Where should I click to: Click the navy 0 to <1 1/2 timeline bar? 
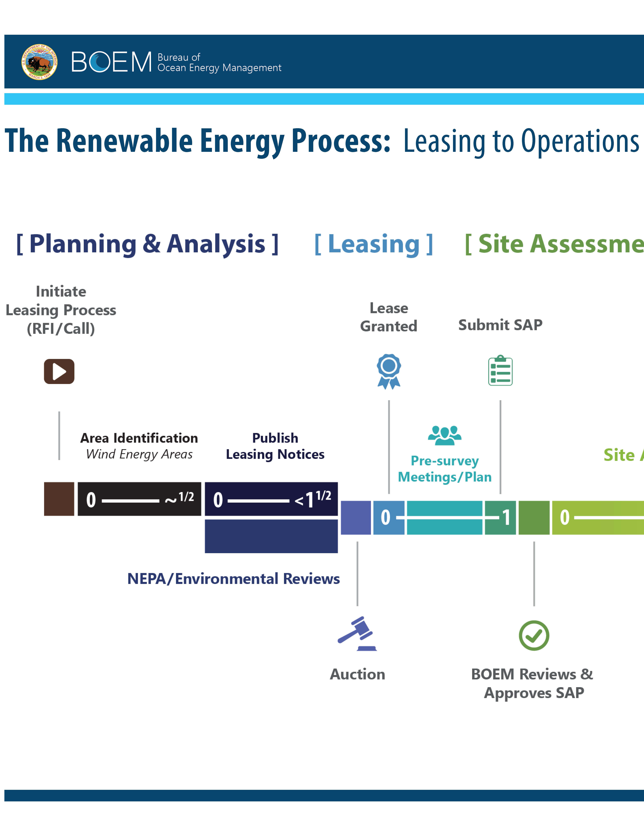click(271, 499)
